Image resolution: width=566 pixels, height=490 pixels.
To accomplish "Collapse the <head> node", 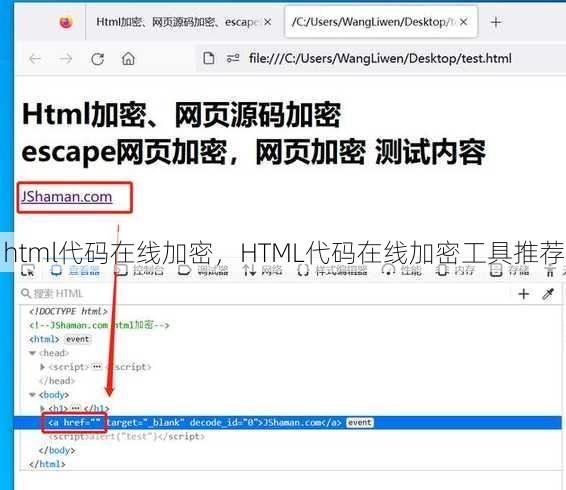I will click(x=32, y=353).
